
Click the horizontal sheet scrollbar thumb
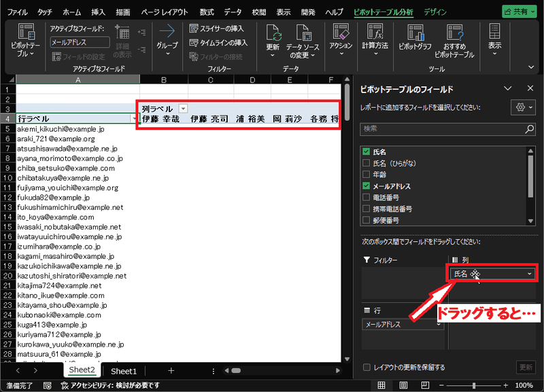[236, 370]
